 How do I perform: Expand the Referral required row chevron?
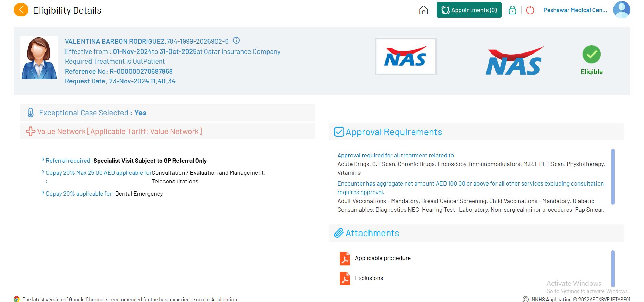pos(43,160)
